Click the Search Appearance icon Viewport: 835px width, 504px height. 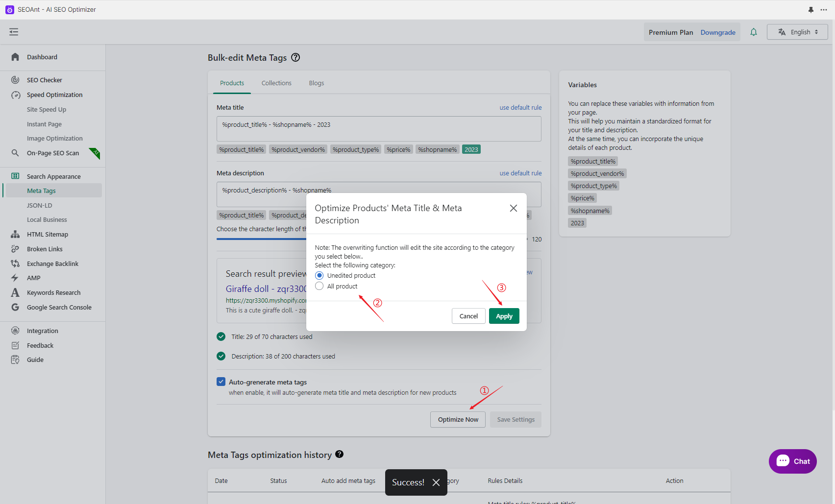click(15, 176)
